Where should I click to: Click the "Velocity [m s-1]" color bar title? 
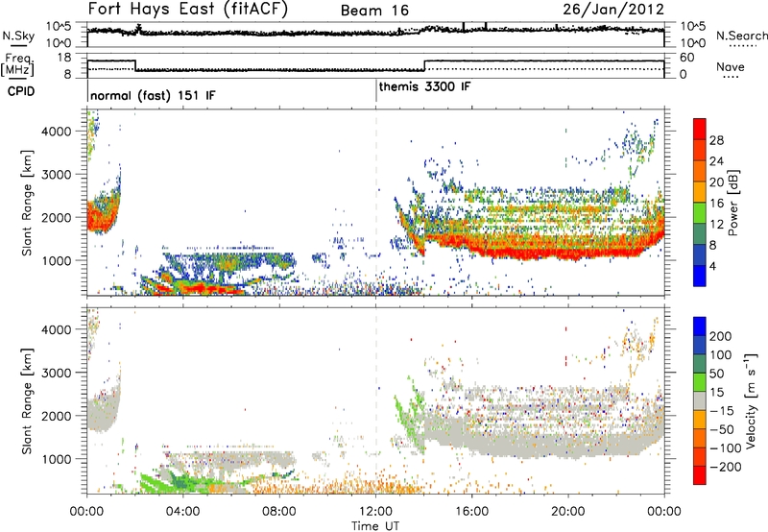click(752, 400)
